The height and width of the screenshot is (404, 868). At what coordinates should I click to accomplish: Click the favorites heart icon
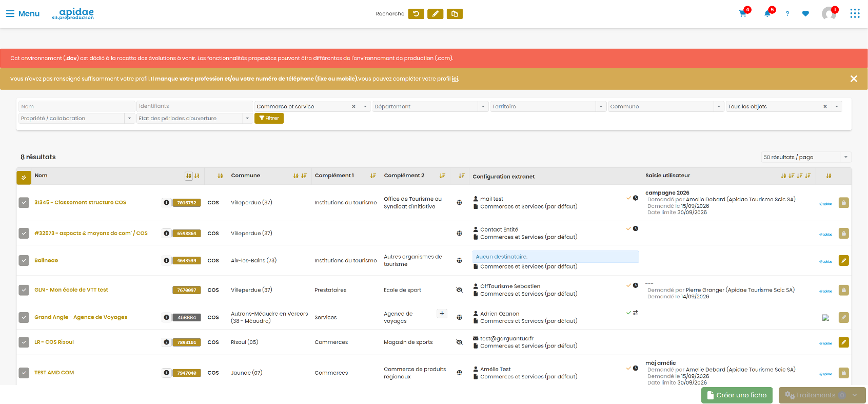pyautogui.click(x=805, y=14)
